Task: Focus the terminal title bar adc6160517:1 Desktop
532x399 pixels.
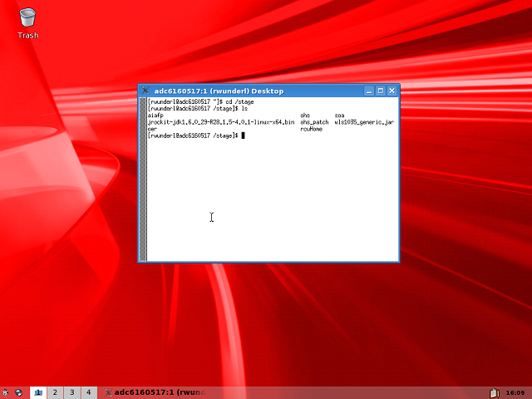Action: 219,91
